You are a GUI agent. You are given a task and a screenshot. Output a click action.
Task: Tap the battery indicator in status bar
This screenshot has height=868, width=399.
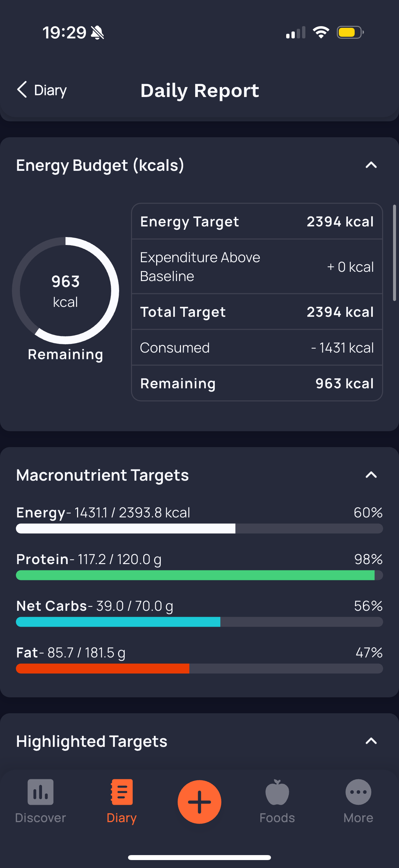click(350, 32)
